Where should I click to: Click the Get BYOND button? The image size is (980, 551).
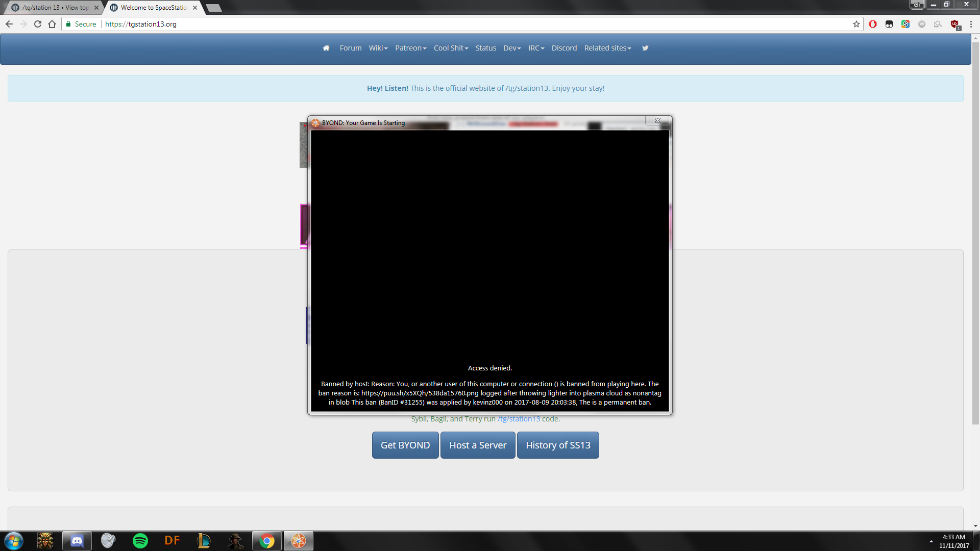[405, 445]
